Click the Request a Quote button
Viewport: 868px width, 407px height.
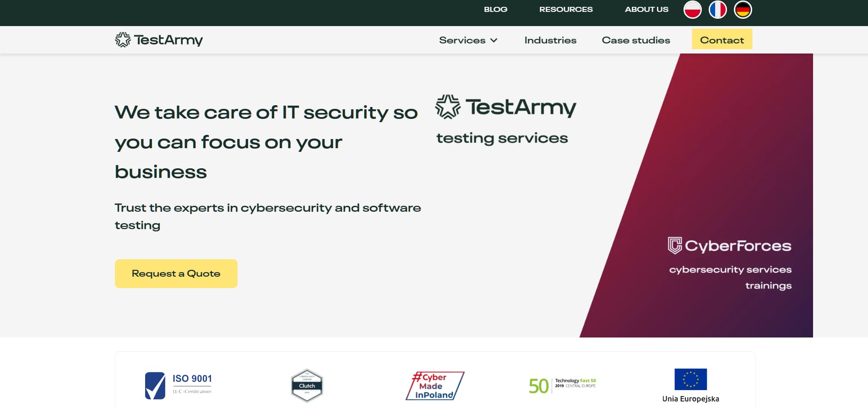[x=176, y=273]
